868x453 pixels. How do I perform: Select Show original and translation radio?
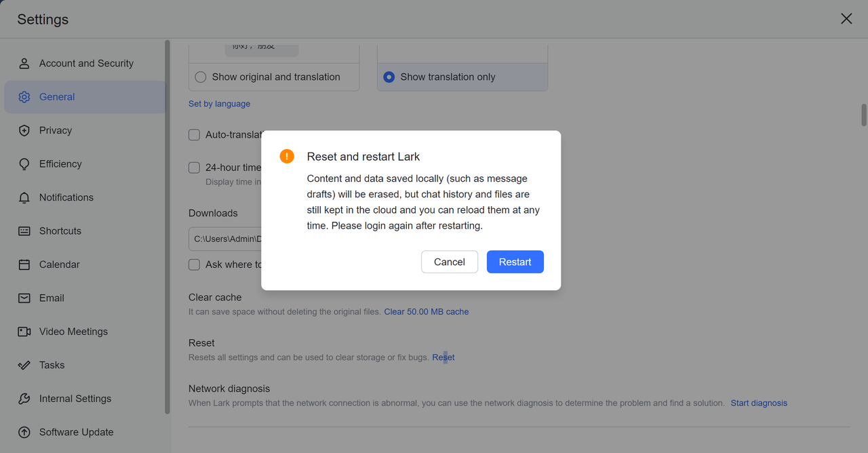[x=201, y=77]
